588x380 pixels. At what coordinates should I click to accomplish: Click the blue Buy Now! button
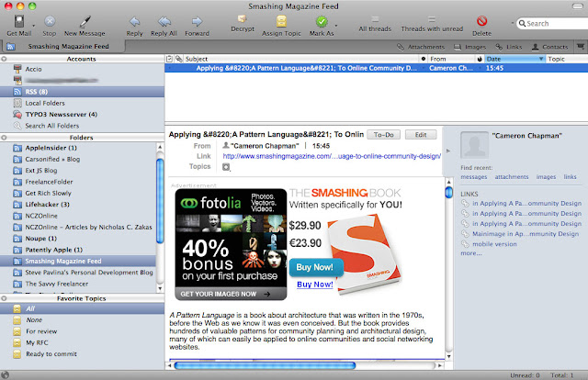[316, 267]
